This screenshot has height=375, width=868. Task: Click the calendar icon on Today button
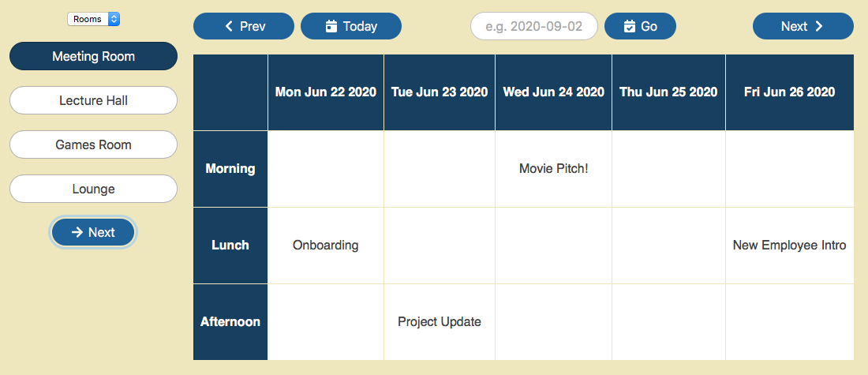pyautogui.click(x=331, y=26)
